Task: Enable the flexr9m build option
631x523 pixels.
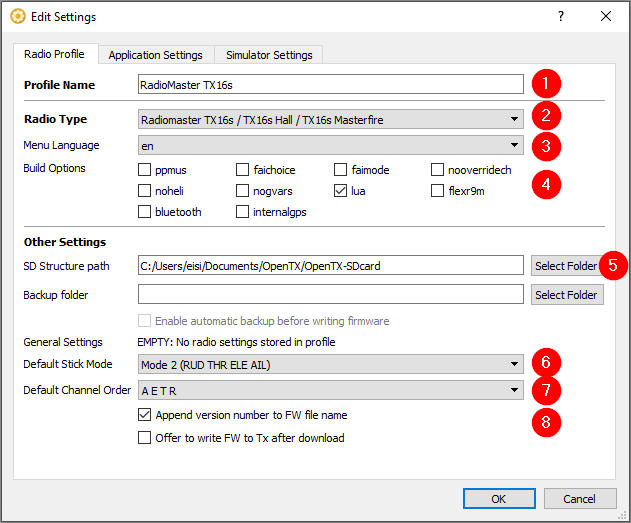Action: 437,191
